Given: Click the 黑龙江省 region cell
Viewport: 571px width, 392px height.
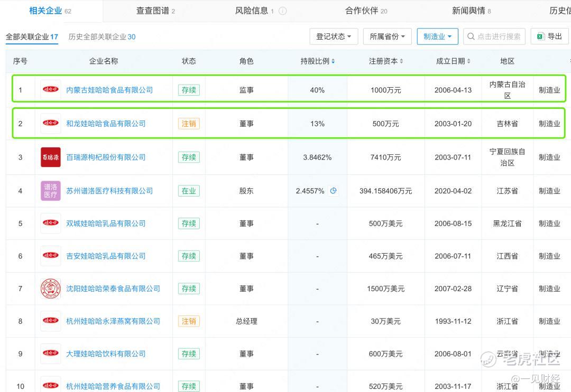Looking at the screenshot, I should click(x=507, y=223).
